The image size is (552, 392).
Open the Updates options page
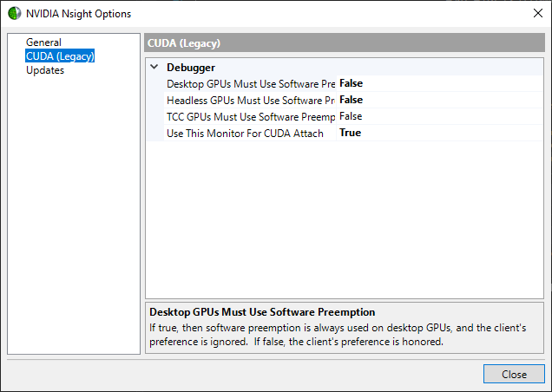[45, 70]
